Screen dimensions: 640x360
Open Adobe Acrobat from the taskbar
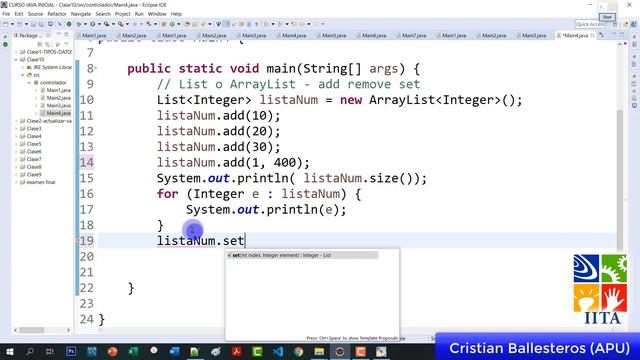pos(236,351)
